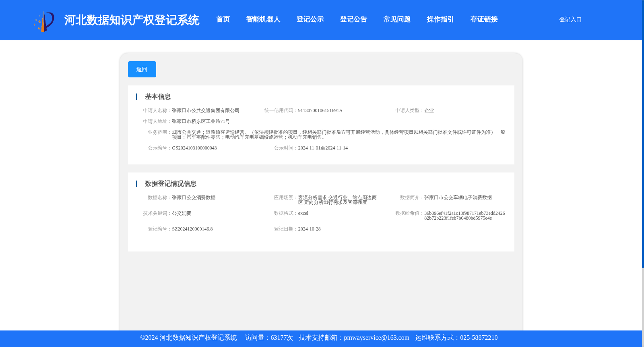The image size is (644, 347).
Task: Click the 河北数据知识产权登记系统 header title
Action: click(x=132, y=20)
